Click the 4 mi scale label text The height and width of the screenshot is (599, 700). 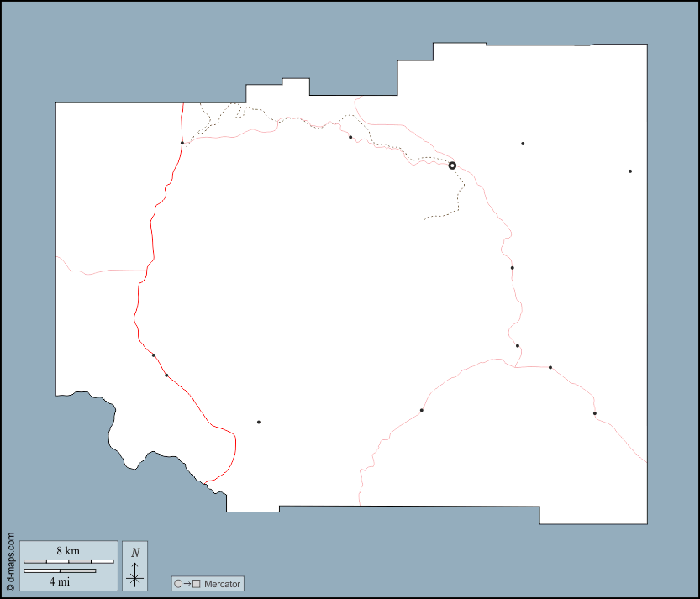pos(59,581)
